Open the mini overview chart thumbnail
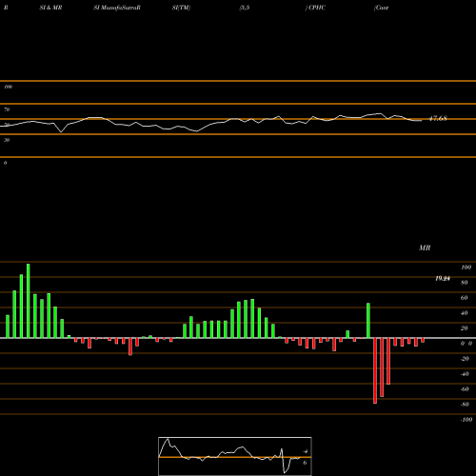 coord(235,456)
